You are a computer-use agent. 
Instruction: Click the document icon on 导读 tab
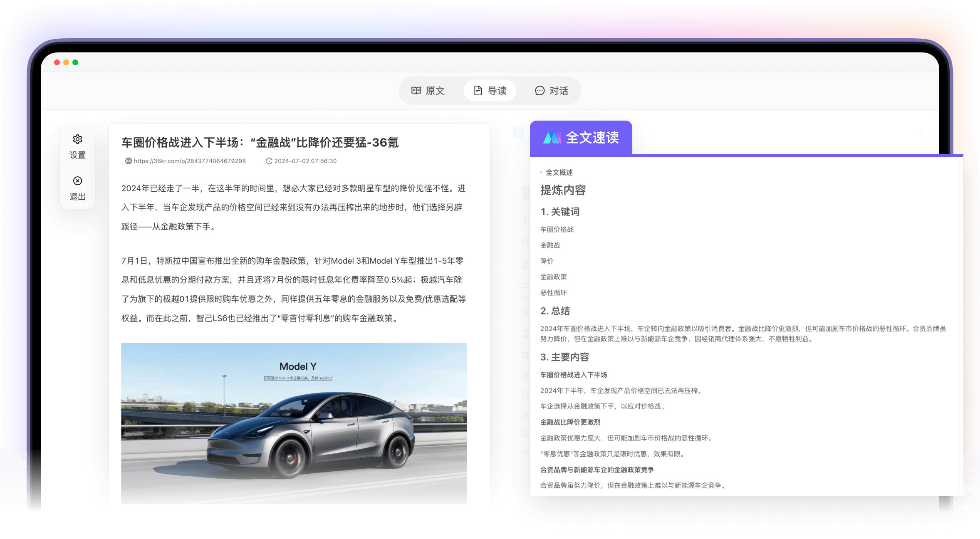[x=477, y=90]
